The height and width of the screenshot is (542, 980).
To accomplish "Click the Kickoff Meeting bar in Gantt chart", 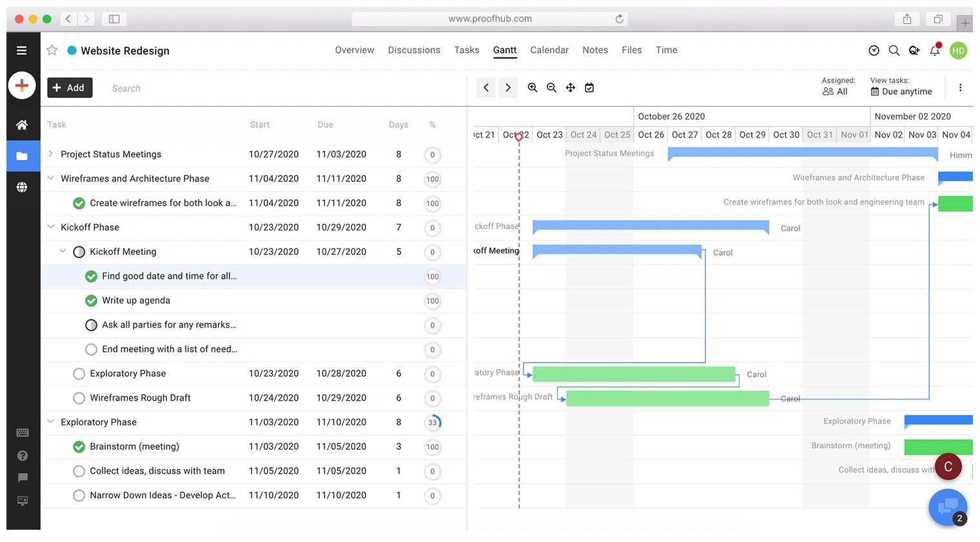I will click(616, 250).
